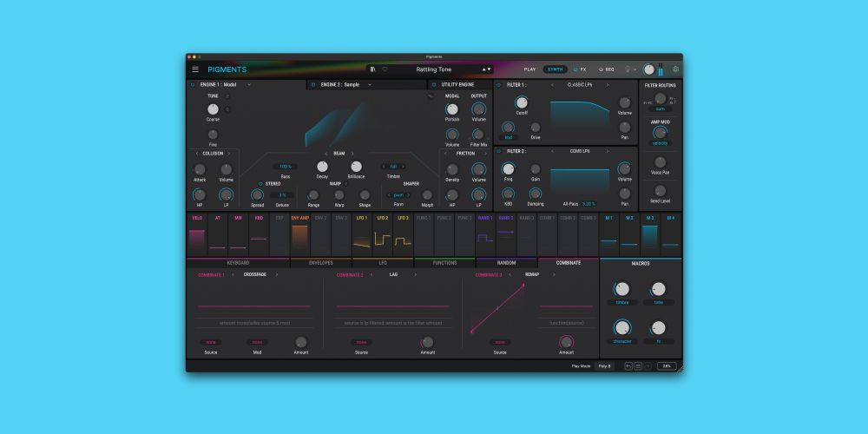Screen dimensions: 868x434
Task: Open the hamburger main menu
Action: coord(195,69)
